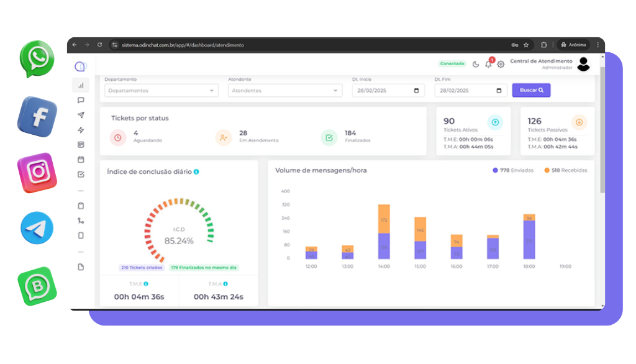Click the Buscar search button
Viewport: 636px width, 364px height.
(532, 90)
